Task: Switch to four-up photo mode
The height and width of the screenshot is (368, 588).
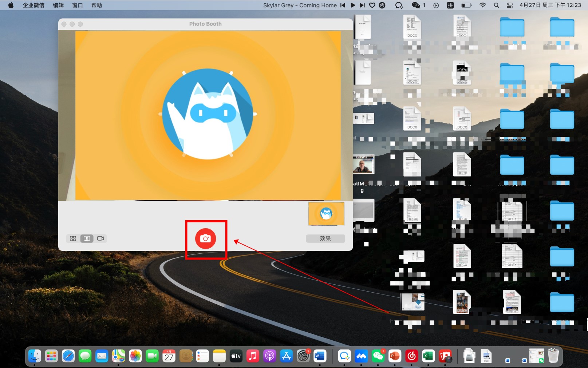Action: pyautogui.click(x=73, y=238)
